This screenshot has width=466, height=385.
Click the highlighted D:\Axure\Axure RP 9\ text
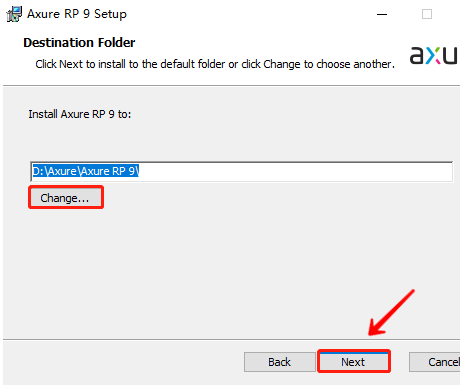tap(85, 171)
